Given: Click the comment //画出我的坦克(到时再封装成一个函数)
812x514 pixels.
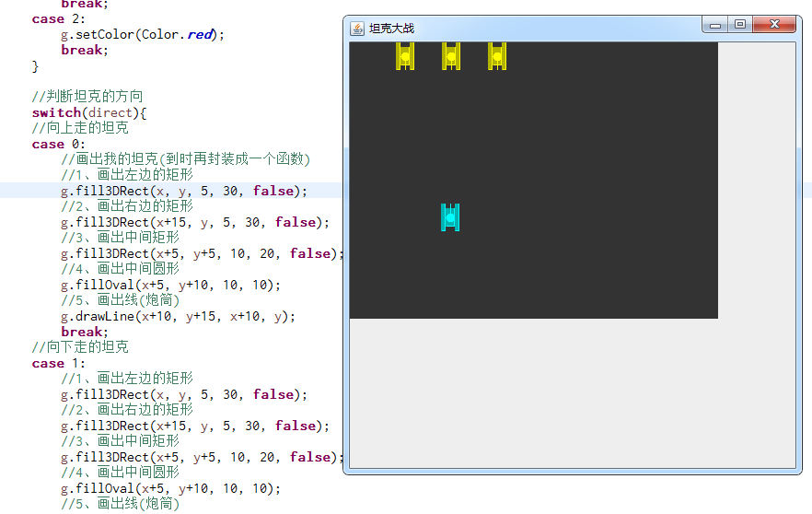Looking at the screenshot, I should pyautogui.click(x=185, y=159).
